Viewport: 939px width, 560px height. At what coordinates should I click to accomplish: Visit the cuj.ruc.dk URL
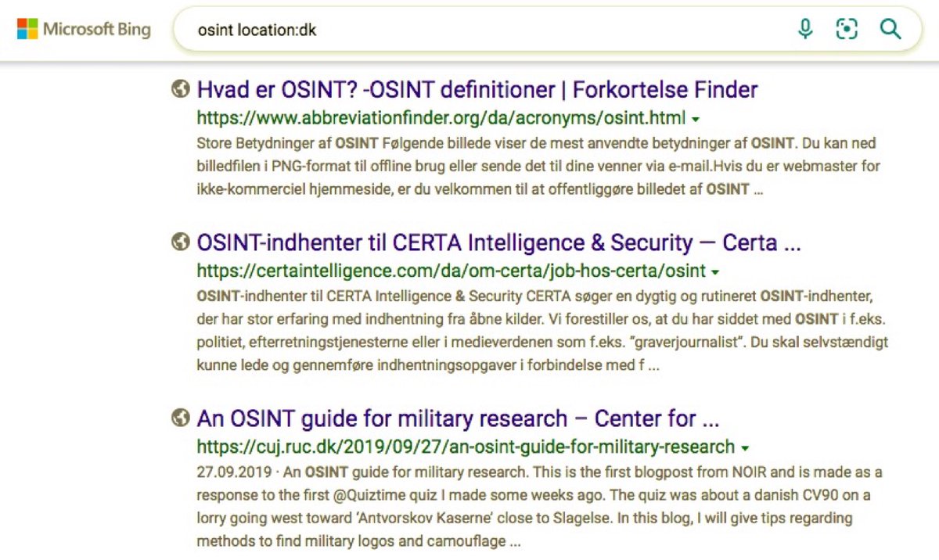[466, 447]
